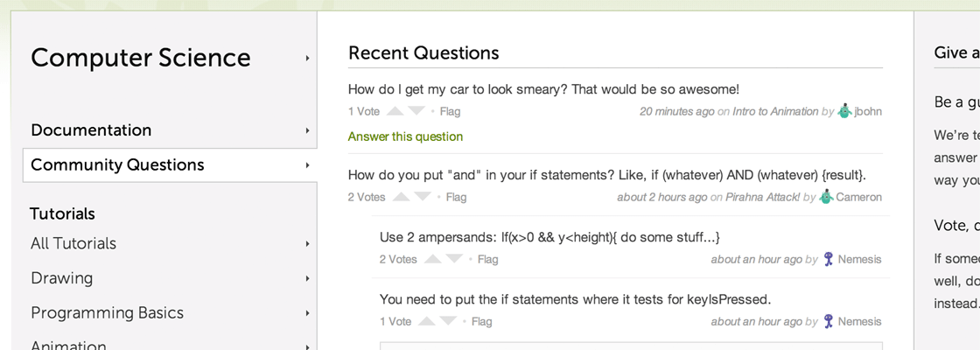The image size is (980, 350).
Task: Upvote the smeary car question
Action: click(395, 111)
